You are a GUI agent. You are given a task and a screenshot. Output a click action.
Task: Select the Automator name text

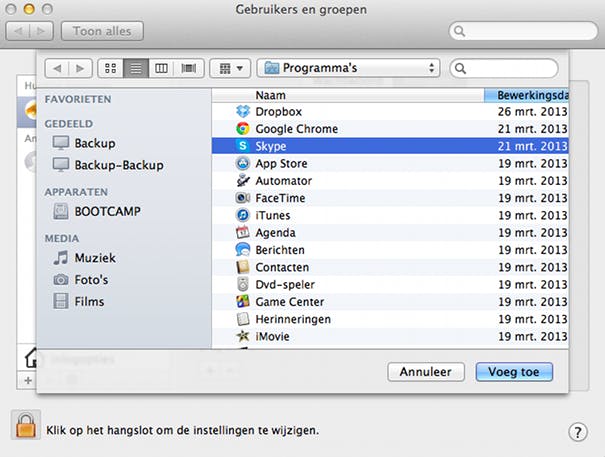(x=284, y=181)
